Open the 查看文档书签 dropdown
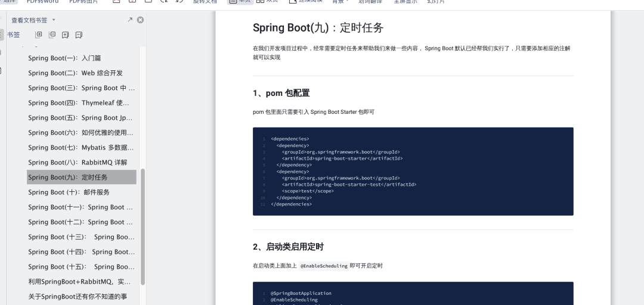This screenshot has width=644, height=305. (33, 20)
